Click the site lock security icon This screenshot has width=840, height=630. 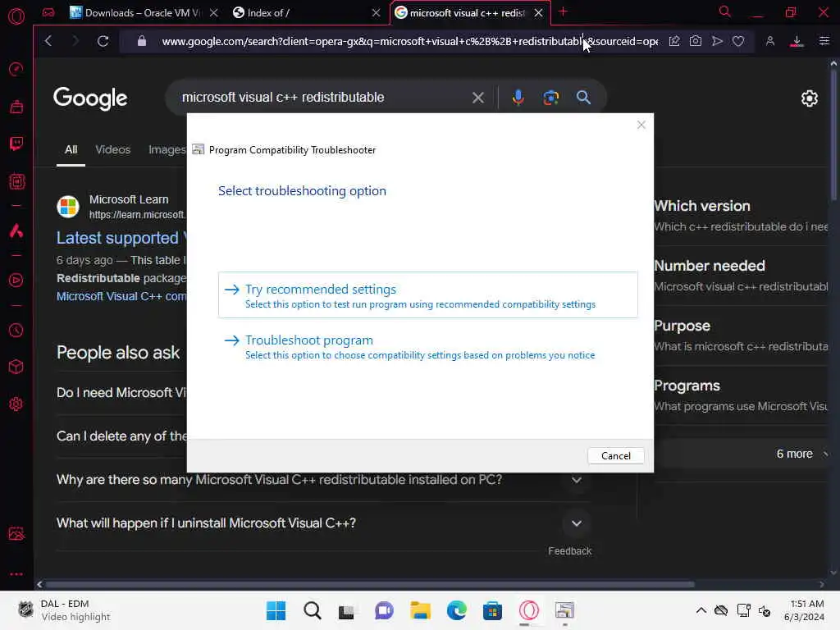142,41
